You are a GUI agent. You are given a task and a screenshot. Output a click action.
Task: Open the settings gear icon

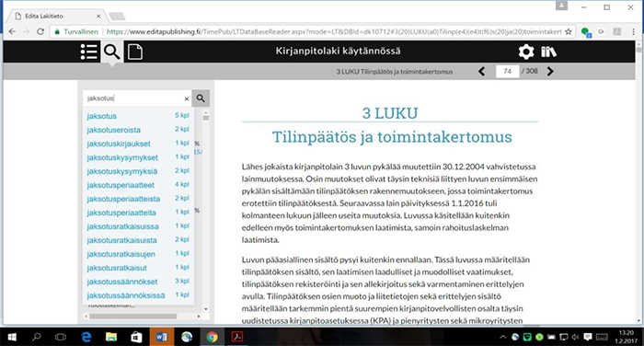[x=526, y=52]
